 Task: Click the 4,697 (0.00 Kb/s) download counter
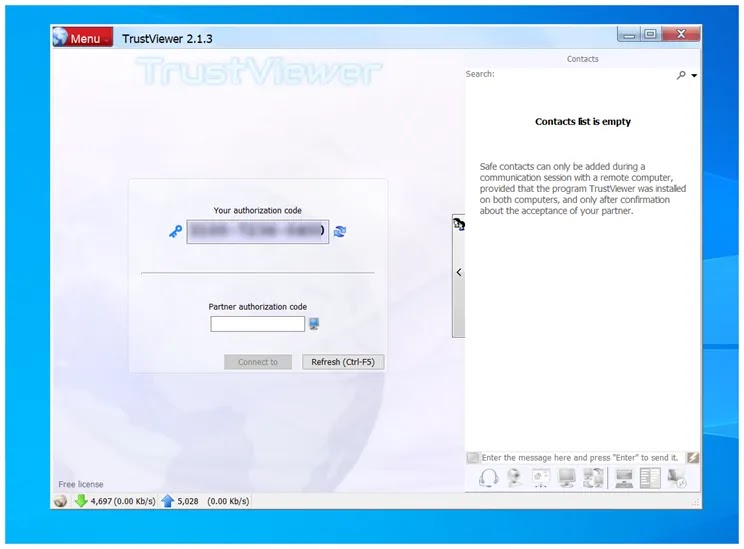(x=123, y=501)
